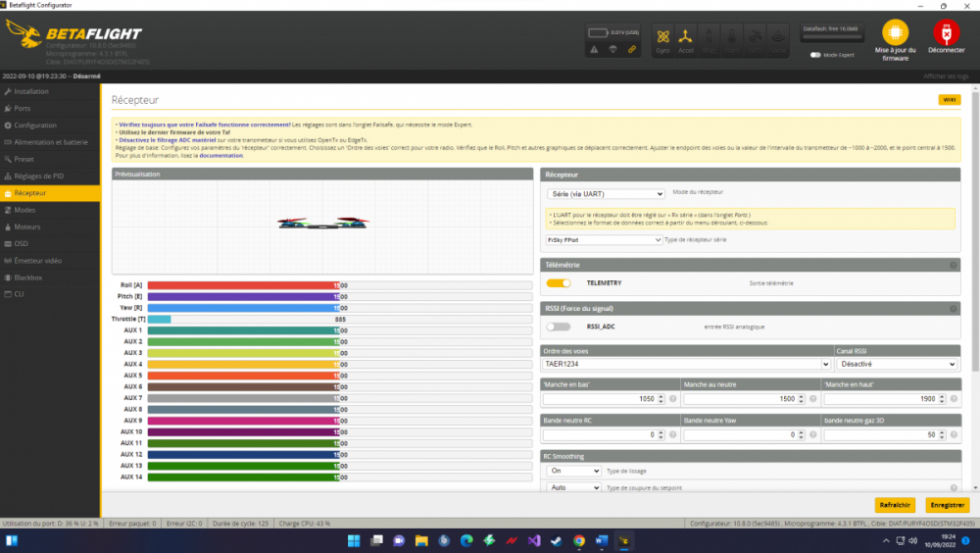The width and height of the screenshot is (980, 553).
Task: Click the battery voltage indicator icon
Action: (x=598, y=32)
